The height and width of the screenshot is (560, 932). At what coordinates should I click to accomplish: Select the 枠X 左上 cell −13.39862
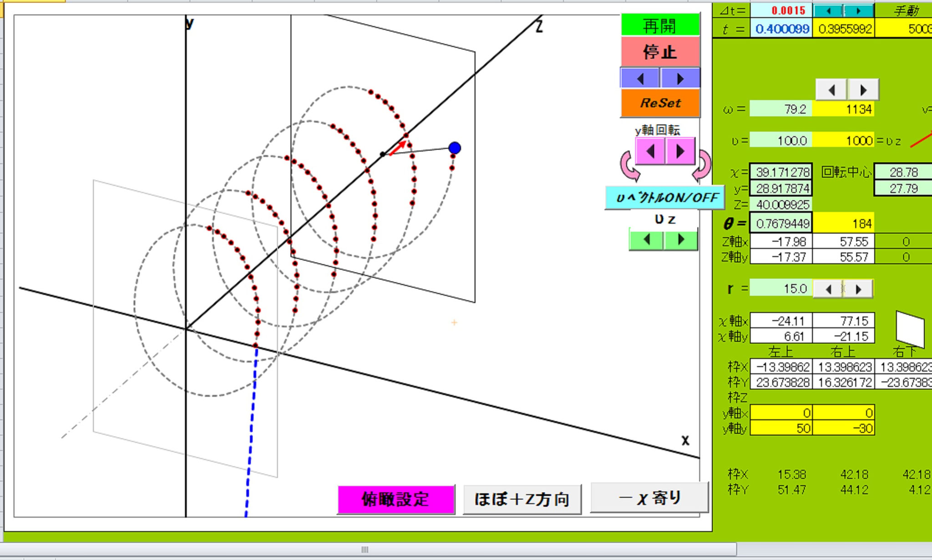point(781,367)
